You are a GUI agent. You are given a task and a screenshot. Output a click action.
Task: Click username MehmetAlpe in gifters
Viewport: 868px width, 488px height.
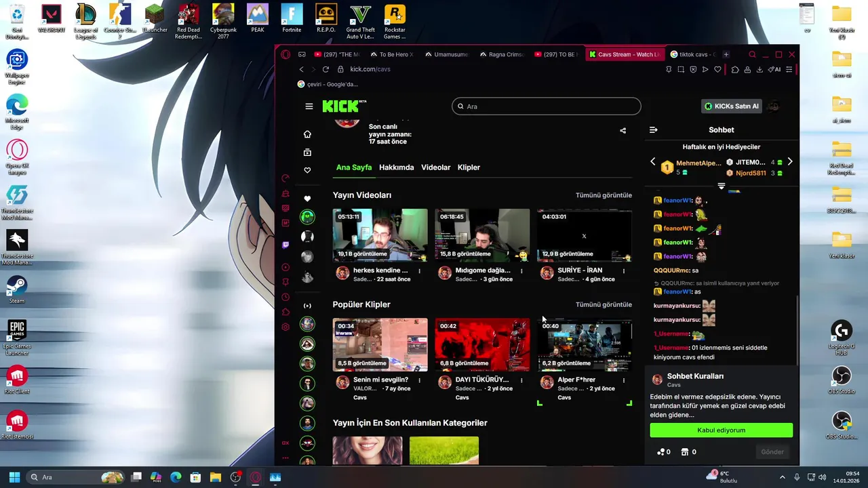click(x=698, y=163)
